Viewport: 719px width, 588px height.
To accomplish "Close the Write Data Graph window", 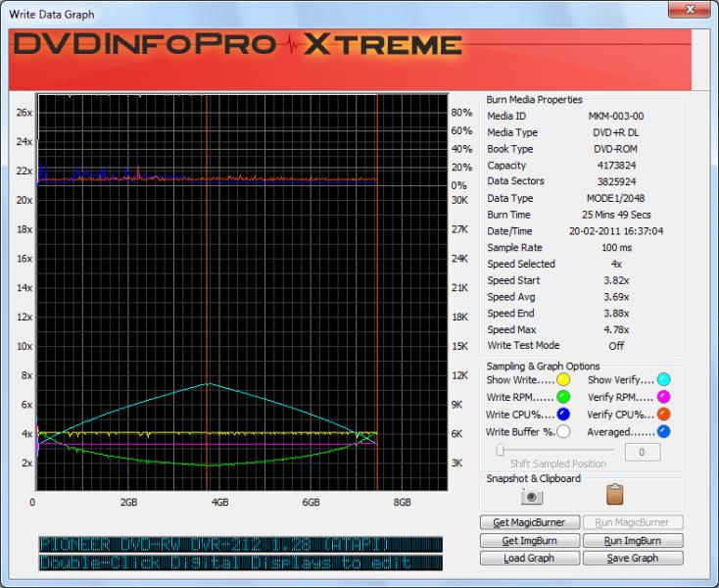I will click(690, 10).
